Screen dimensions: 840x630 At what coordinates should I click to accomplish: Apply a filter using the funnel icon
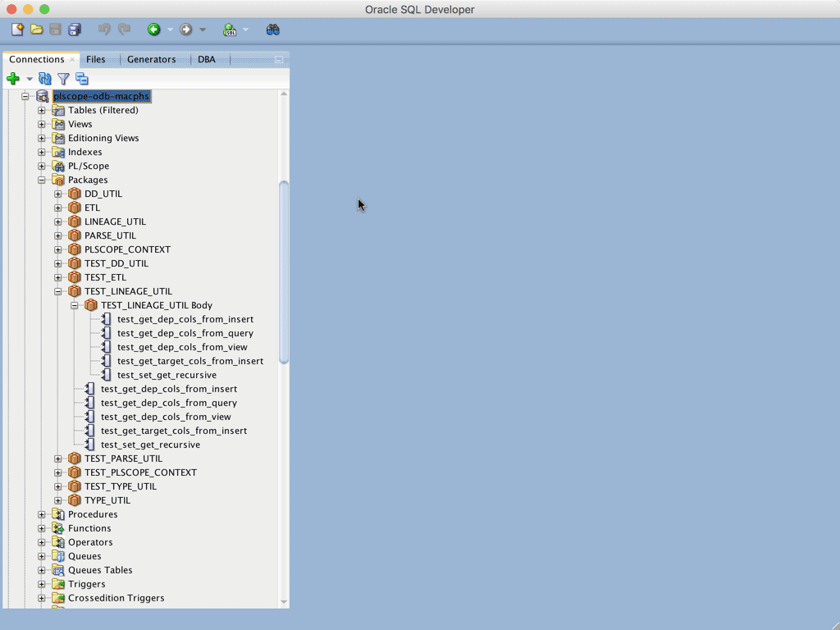pos(63,78)
